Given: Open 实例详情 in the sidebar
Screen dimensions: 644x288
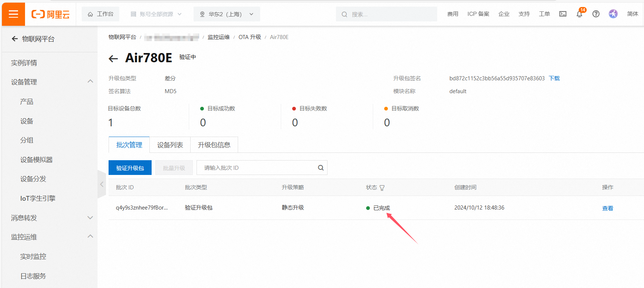Looking at the screenshot, I should (24, 63).
